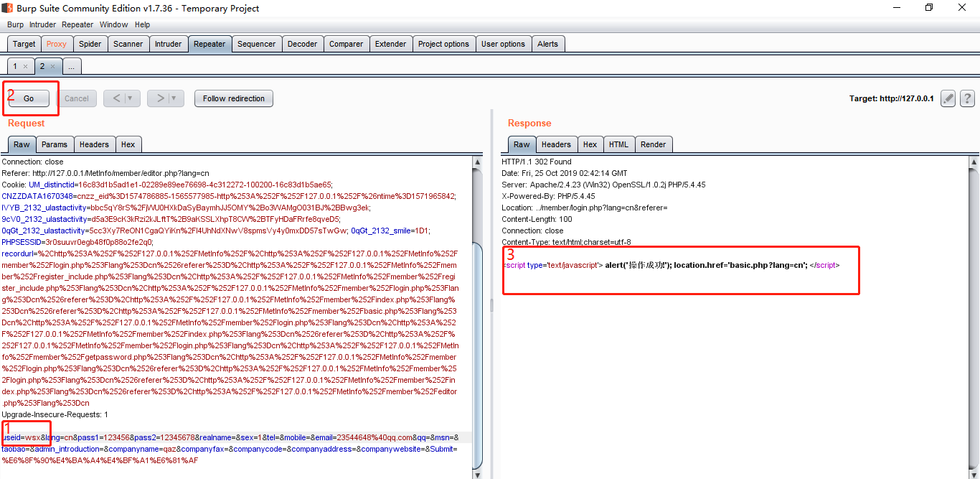
Task: Select the Request Headers view tab
Action: coord(94,144)
